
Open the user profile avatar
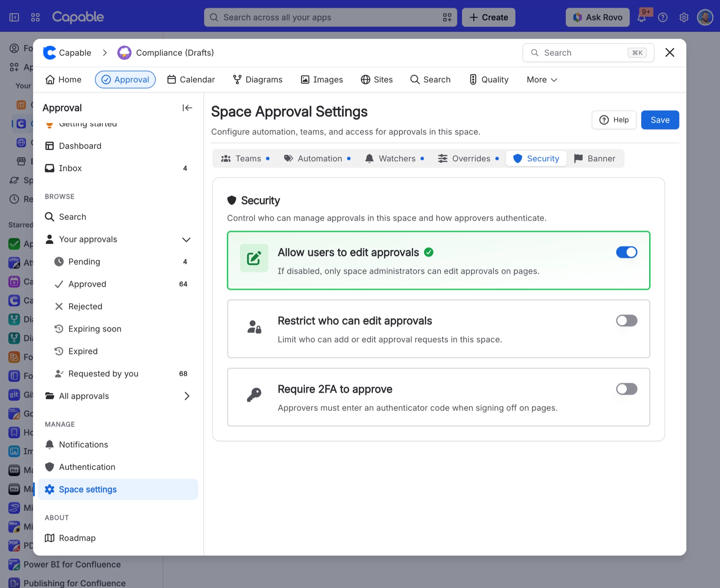click(705, 17)
